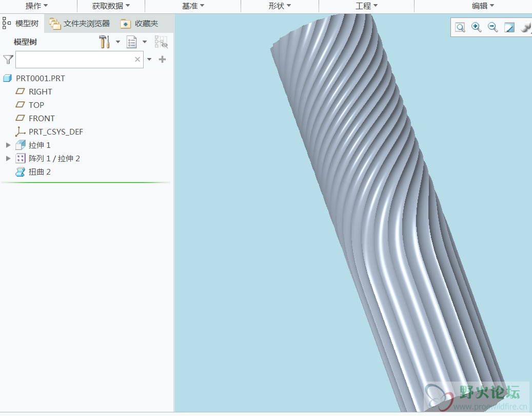Click the Zoom In magnifier icon
The height and width of the screenshot is (416, 532).
point(477,28)
